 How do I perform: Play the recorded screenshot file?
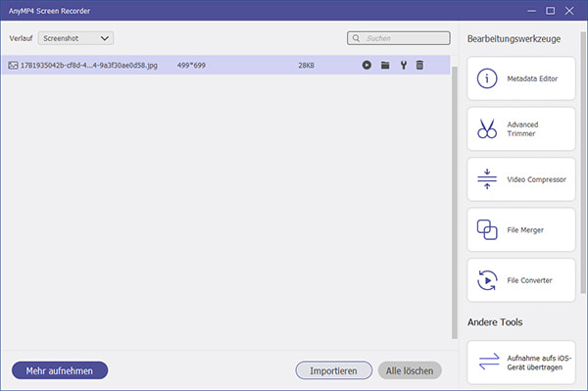pyautogui.click(x=367, y=65)
